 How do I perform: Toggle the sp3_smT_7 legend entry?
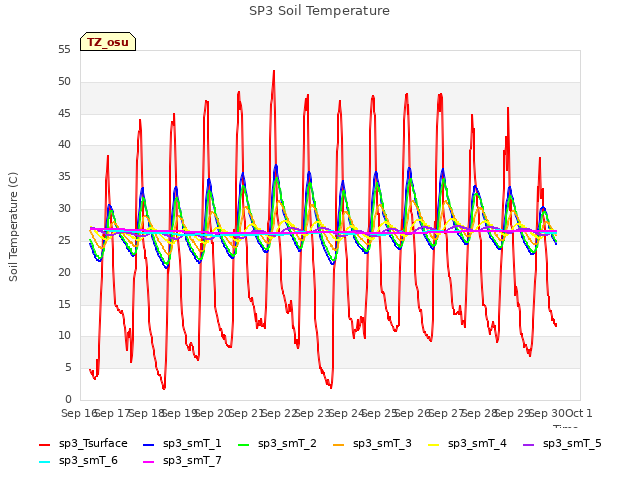tap(182, 460)
